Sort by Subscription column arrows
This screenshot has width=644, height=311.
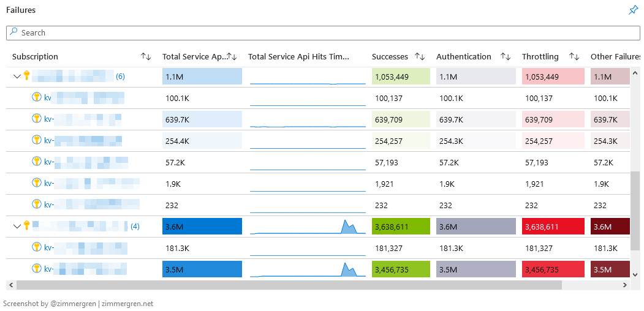(146, 56)
